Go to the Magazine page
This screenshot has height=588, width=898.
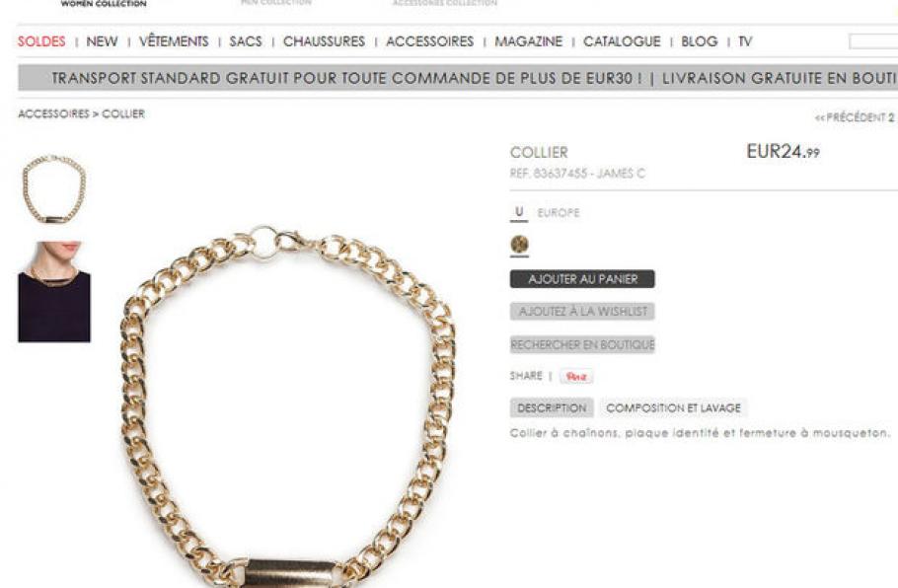(529, 41)
